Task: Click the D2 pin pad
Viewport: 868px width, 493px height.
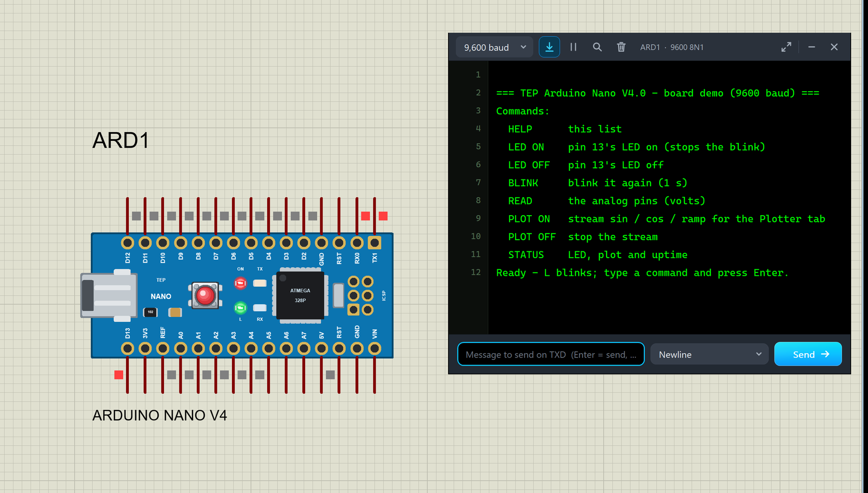Action: (304, 243)
